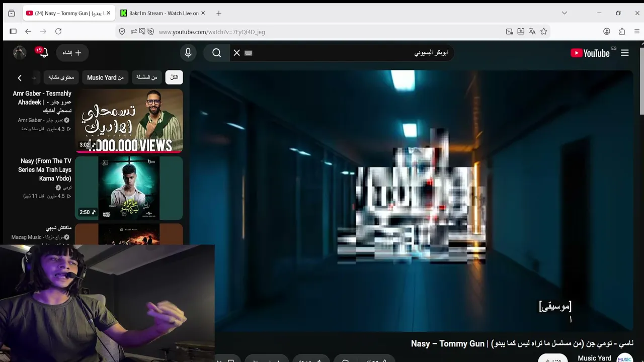
Task: Focus the address bar URL
Action: tap(212, 32)
